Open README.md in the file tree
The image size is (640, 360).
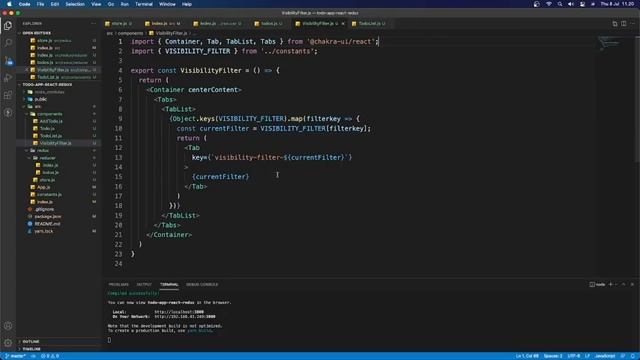pyautogui.click(x=47, y=224)
